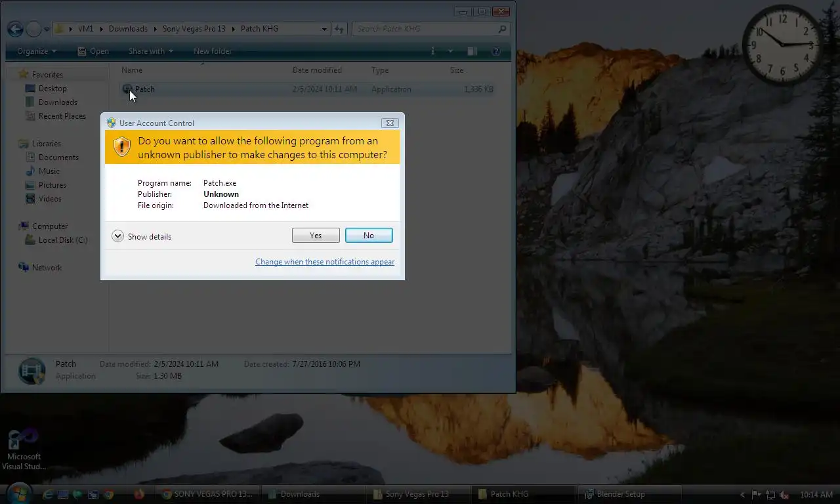
Task: Launch Internet Explorer from quick launch
Action: click(x=47, y=495)
